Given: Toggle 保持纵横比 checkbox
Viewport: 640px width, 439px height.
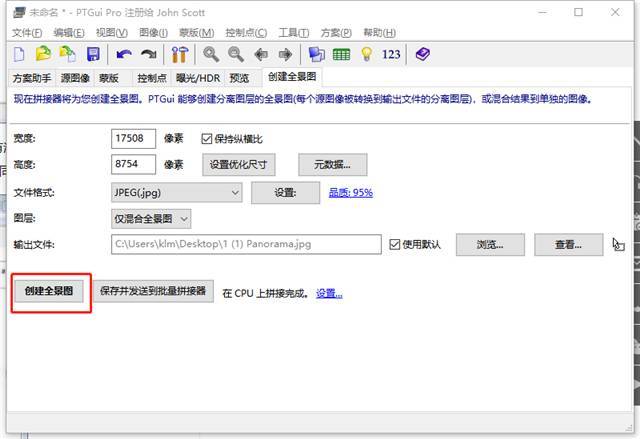Looking at the screenshot, I should click(x=207, y=139).
